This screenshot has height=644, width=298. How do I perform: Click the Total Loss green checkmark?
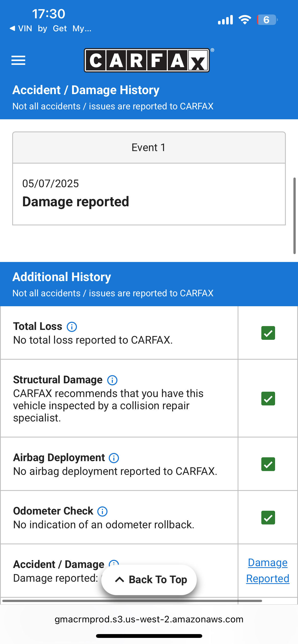268,333
